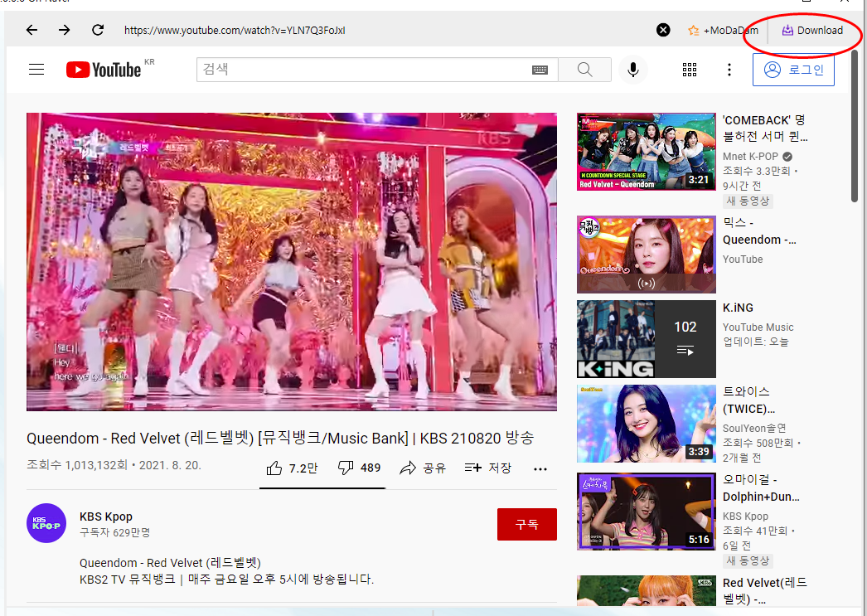Click the browser back arrow
The width and height of the screenshot is (867, 616).
click(32, 30)
